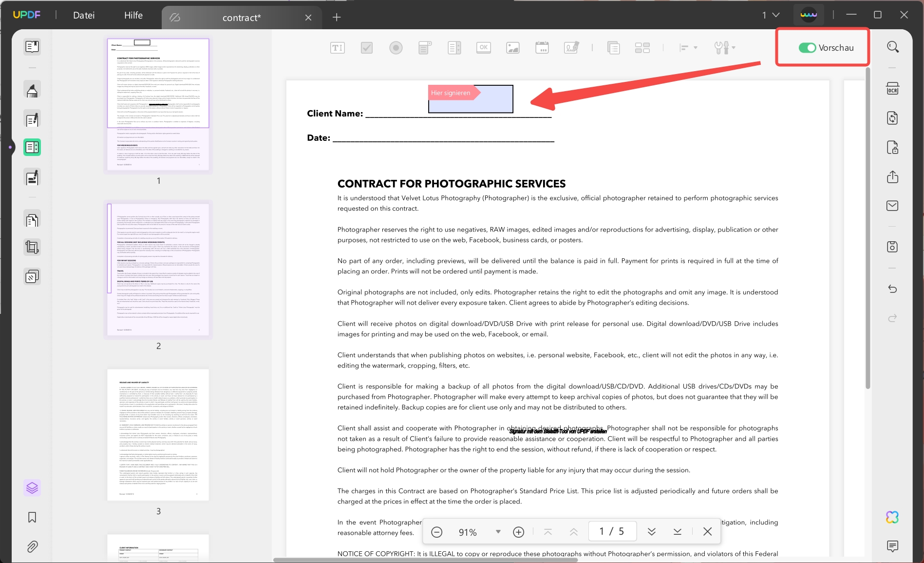Add a Dropdown form element
The height and width of the screenshot is (563, 924).
pyautogui.click(x=425, y=48)
